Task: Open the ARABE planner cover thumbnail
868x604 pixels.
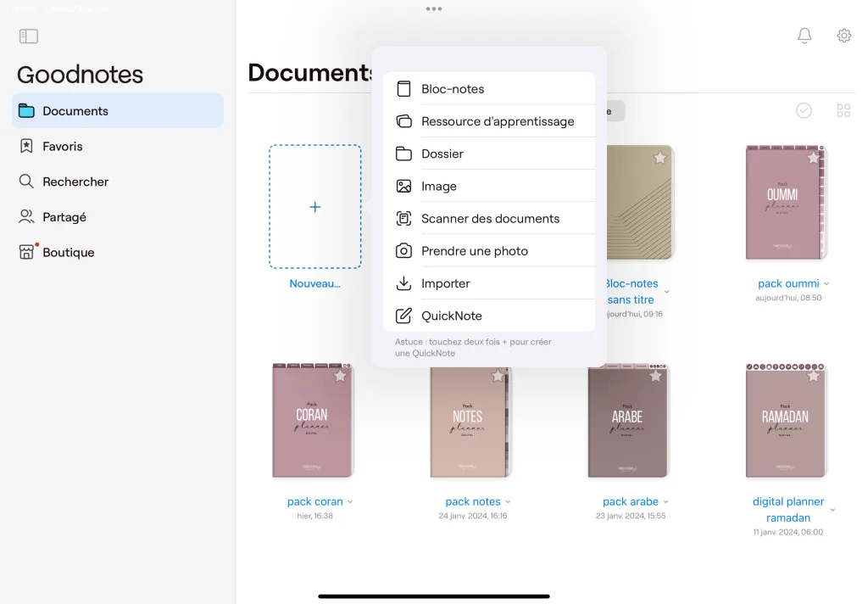Action: tap(628, 421)
